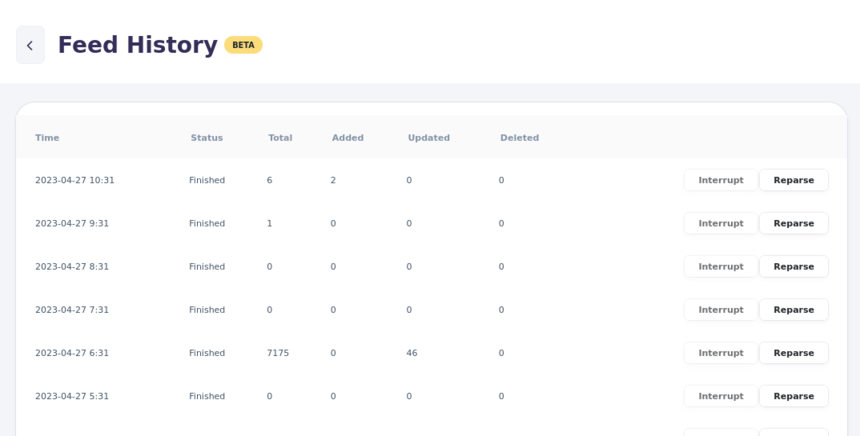Image resolution: width=860 pixels, height=436 pixels.
Task: Interrupt the 2023-04-27 8:31 feed
Action: pos(720,267)
